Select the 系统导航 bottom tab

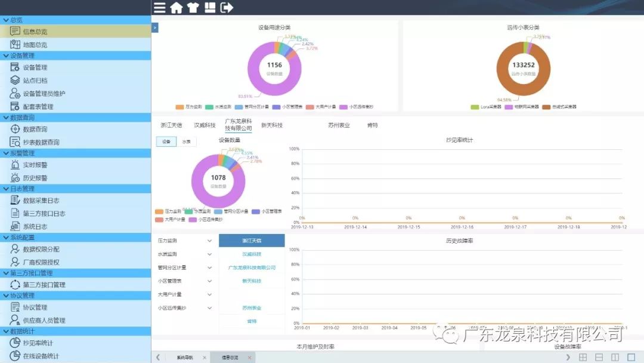tap(185, 357)
